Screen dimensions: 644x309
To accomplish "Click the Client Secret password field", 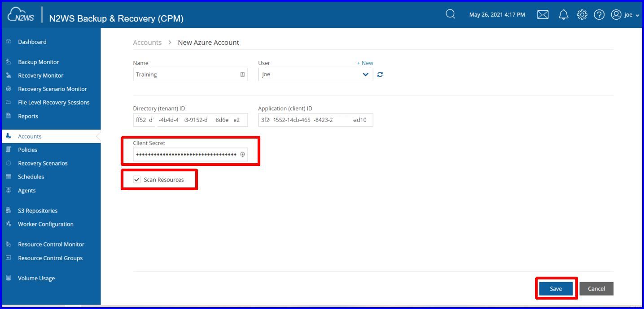I will (190, 154).
